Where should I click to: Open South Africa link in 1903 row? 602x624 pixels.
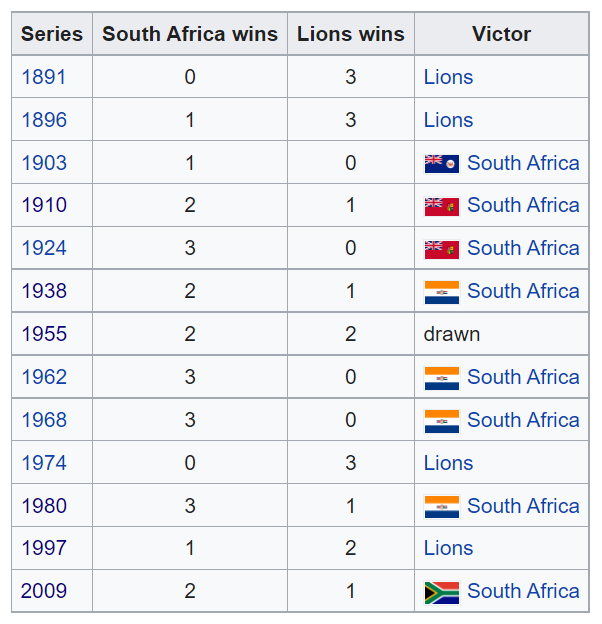523,163
